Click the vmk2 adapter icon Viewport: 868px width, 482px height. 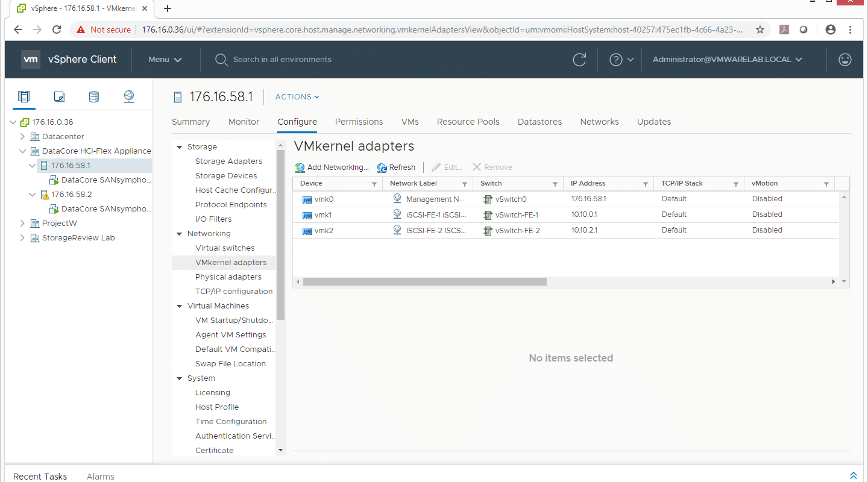(x=307, y=231)
